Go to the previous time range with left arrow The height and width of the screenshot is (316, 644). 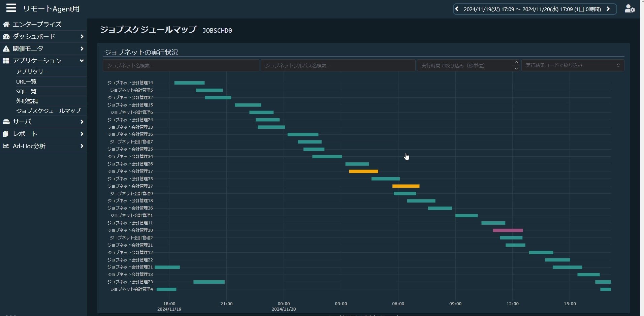[x=457, y=9]
